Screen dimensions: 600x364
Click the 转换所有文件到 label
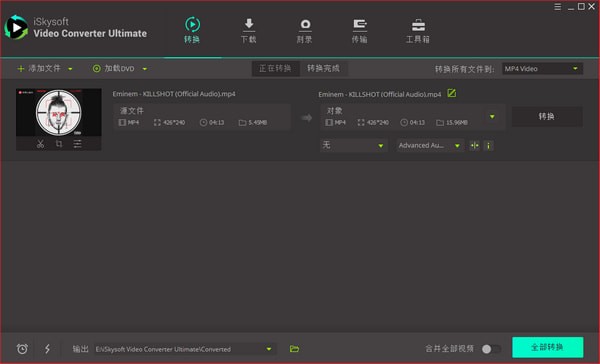click(x=465, y=69)
